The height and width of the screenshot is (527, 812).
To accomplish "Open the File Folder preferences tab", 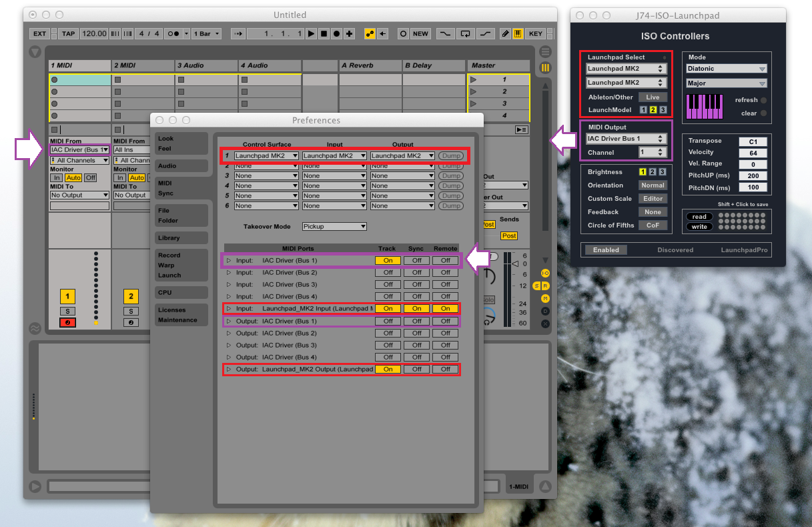I will [x=181, y=215].
